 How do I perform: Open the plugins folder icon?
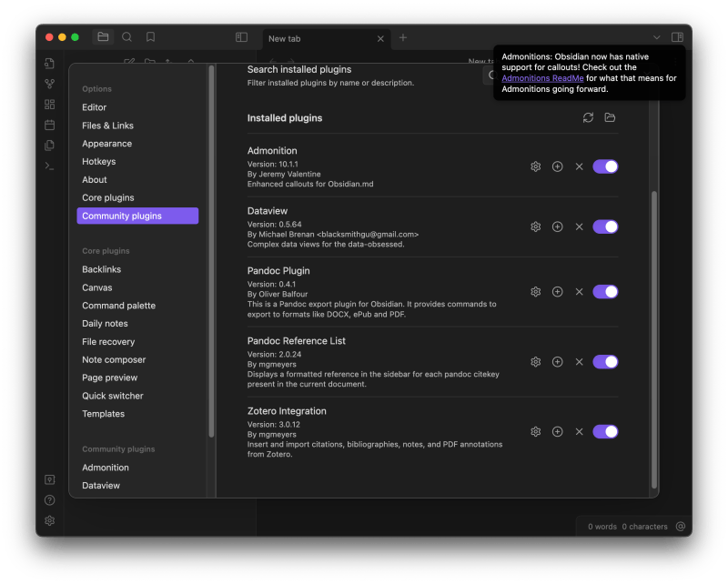tap(611, 117)
